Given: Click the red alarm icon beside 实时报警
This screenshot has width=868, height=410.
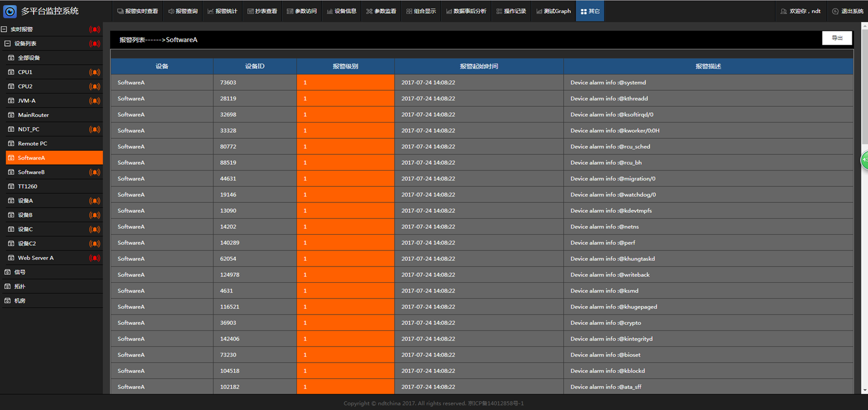Looking at the screenshot, I should click(94, 29).
